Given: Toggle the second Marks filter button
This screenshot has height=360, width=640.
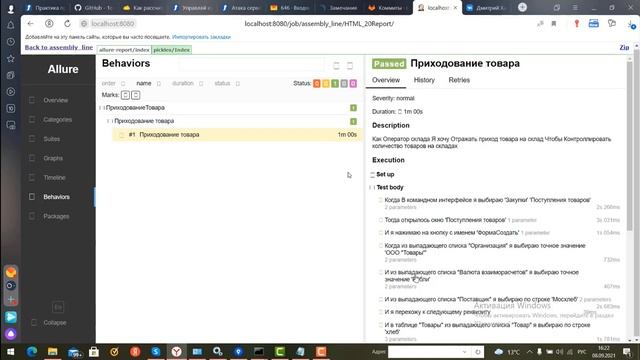Looking at the screenshot, I should (x=136, y=95).
